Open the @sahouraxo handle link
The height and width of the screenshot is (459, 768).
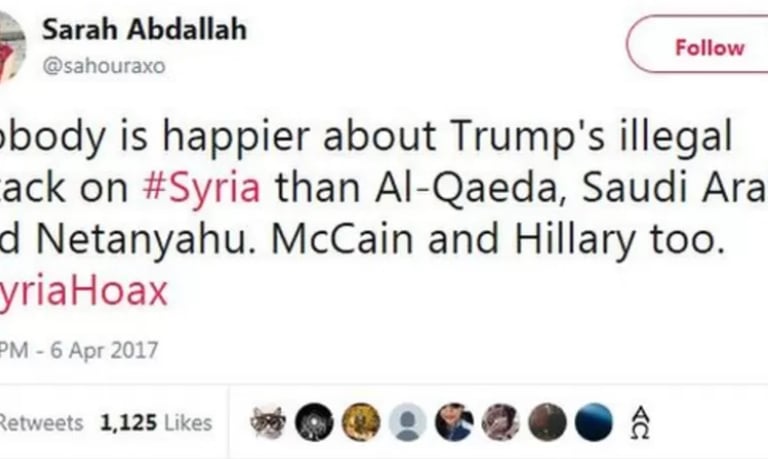(104, 65)
